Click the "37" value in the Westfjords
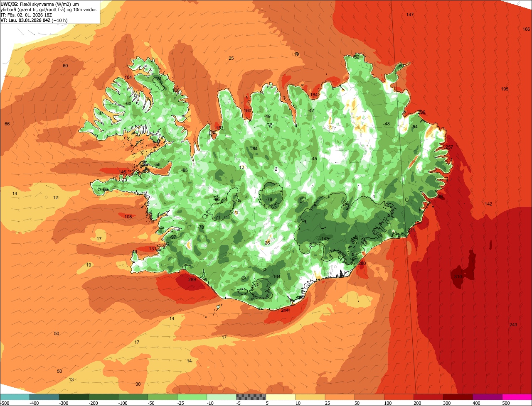 [x=101, y=113]
